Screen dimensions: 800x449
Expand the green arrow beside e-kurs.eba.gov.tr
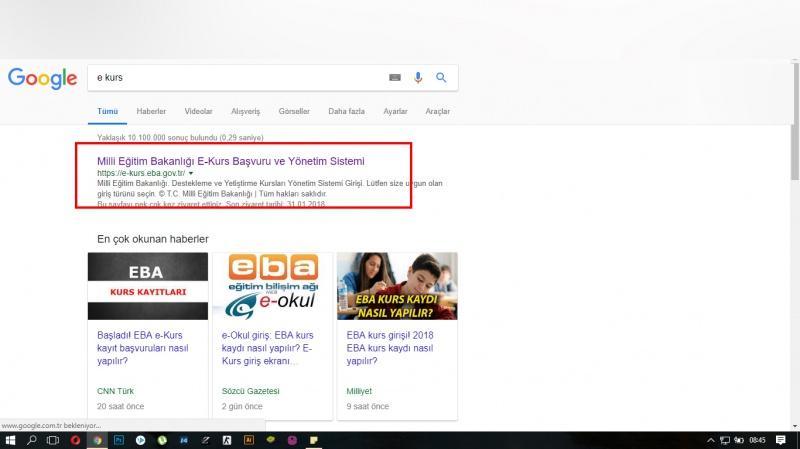(191, 173)
